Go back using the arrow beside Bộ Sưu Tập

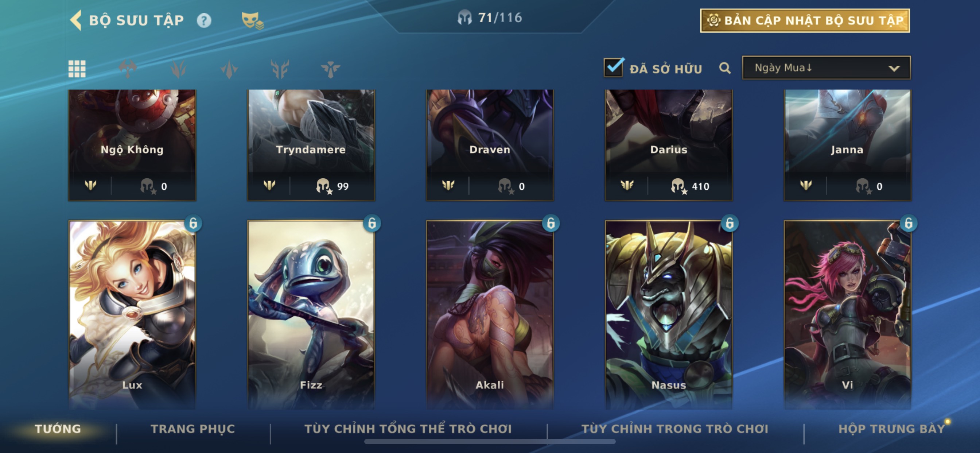pyautogui.click(x=76, y=20)
